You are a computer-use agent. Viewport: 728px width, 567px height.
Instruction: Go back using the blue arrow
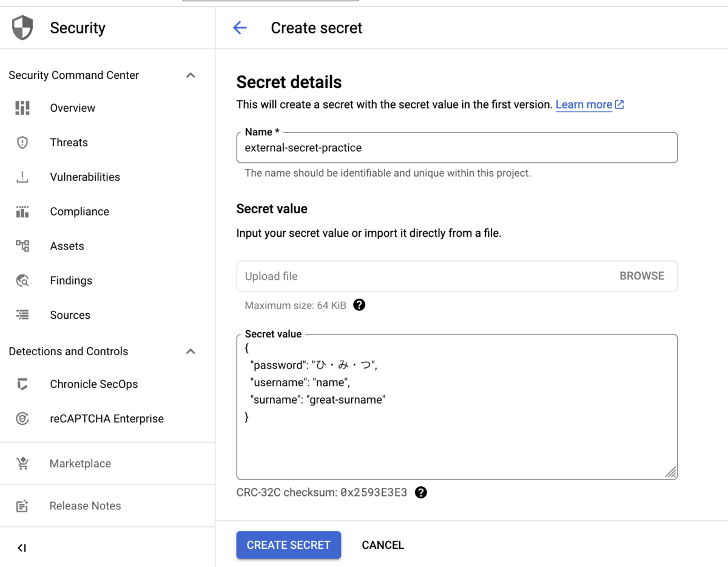240,28
